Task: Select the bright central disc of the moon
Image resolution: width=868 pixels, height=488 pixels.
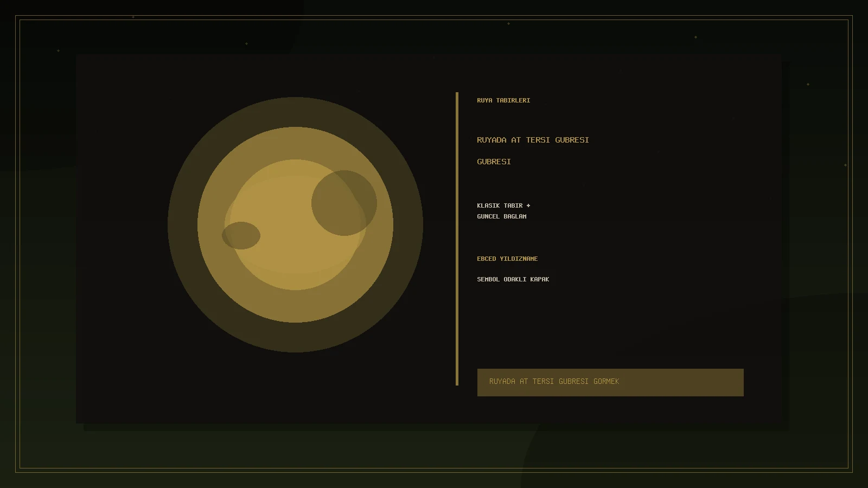Action: pyautogui.click(x=295, y=224)
